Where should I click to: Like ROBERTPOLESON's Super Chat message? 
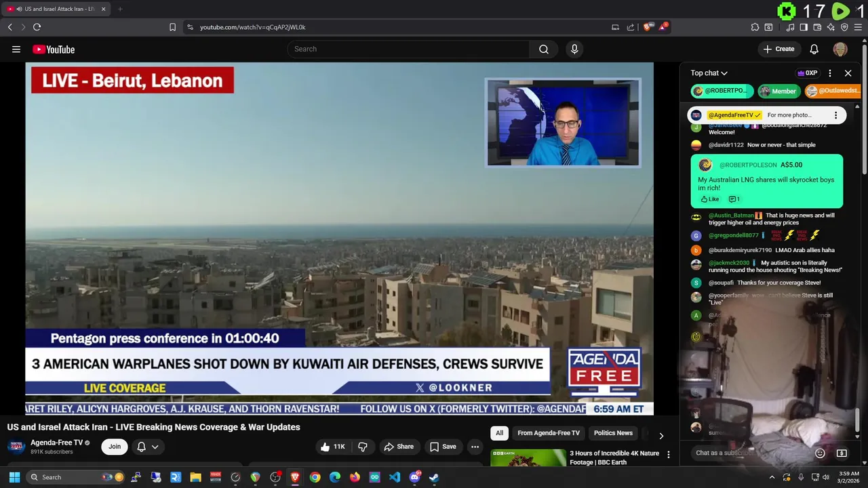point(710,199)
